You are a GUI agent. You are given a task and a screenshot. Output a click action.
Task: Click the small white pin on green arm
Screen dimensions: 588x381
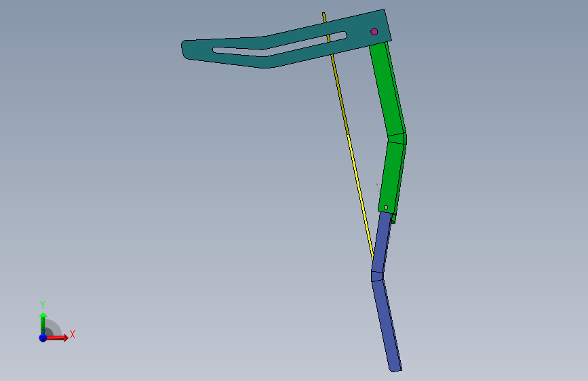(385, 207)
